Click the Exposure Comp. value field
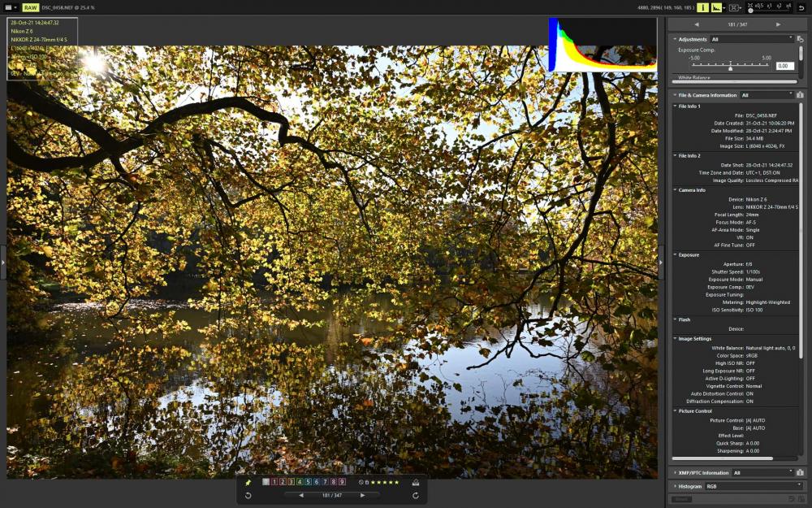Viewport: 812px width, 508px height. [784, 66]
